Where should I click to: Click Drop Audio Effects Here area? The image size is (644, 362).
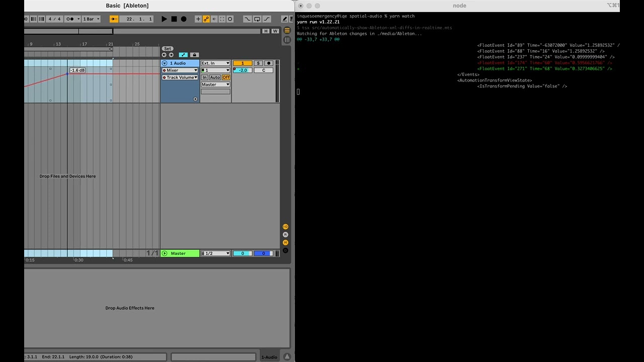(x=130, y=308)
